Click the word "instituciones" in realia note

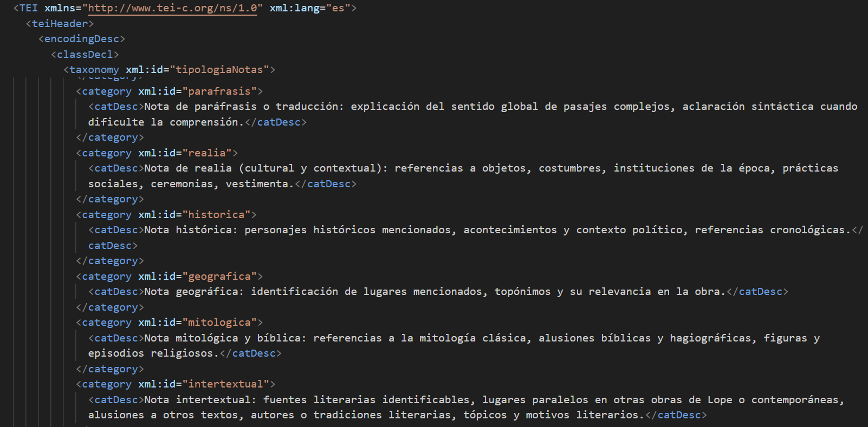[654, 168]
